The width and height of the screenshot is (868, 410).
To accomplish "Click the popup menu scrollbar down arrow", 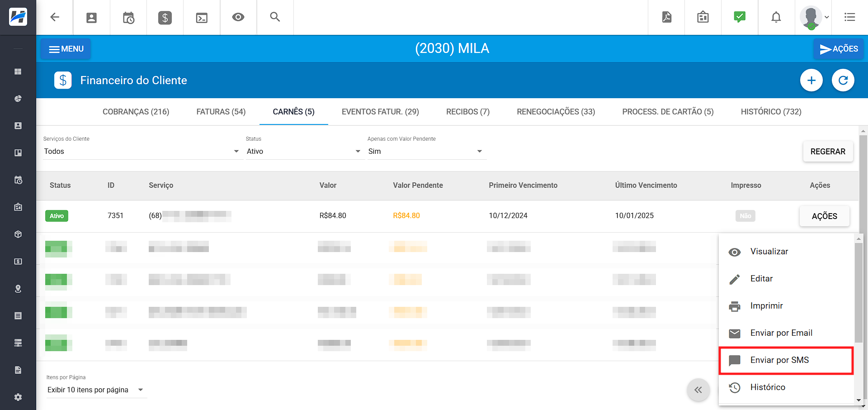I will coord(859,400).
